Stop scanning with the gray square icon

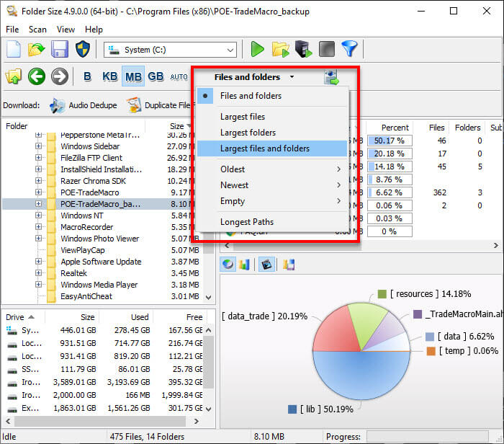(327, 49)
